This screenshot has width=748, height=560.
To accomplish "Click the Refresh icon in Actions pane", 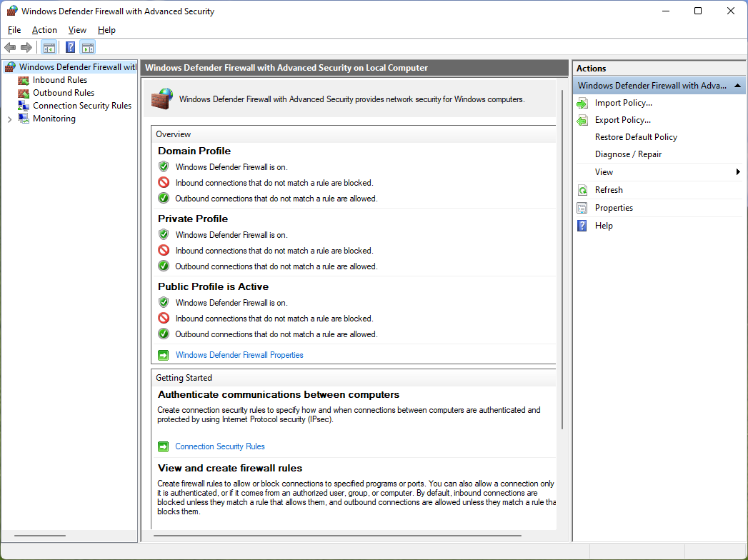I will coord(582,190).
